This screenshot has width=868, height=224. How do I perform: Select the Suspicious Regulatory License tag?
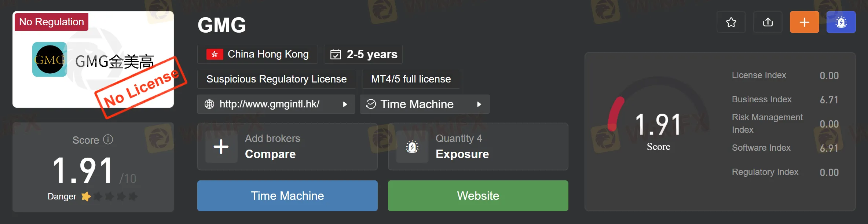(x=276, y=79)
